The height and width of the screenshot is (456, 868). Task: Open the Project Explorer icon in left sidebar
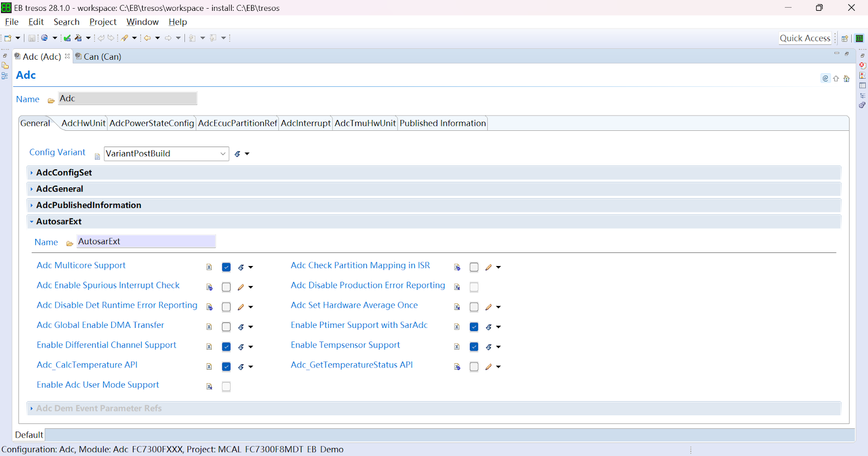(x=5, y=66)
